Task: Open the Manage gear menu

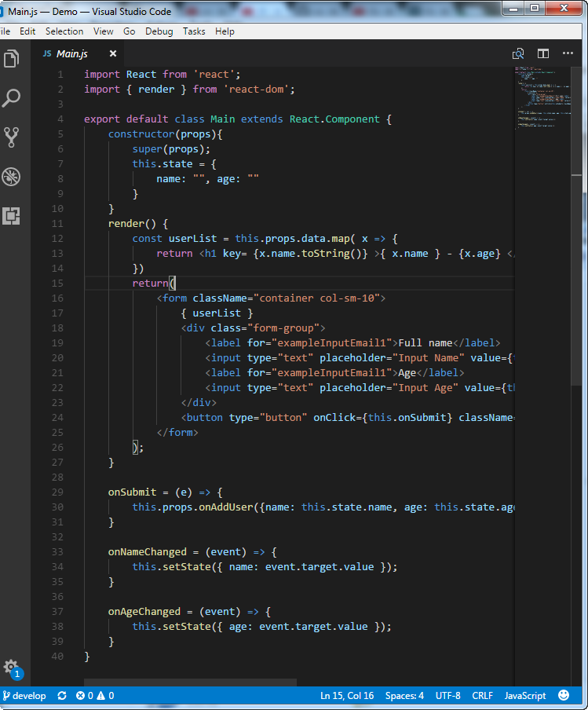Action: click(11, 668)
